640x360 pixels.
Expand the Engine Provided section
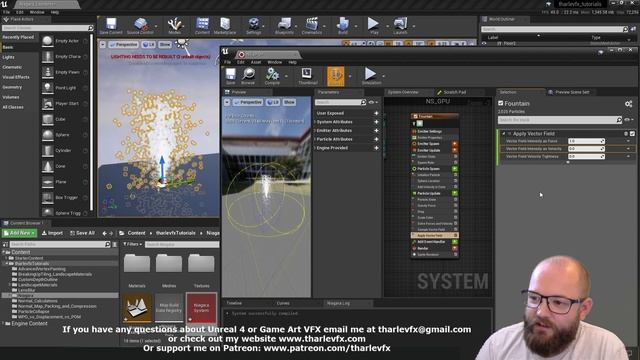click(315, 148)
